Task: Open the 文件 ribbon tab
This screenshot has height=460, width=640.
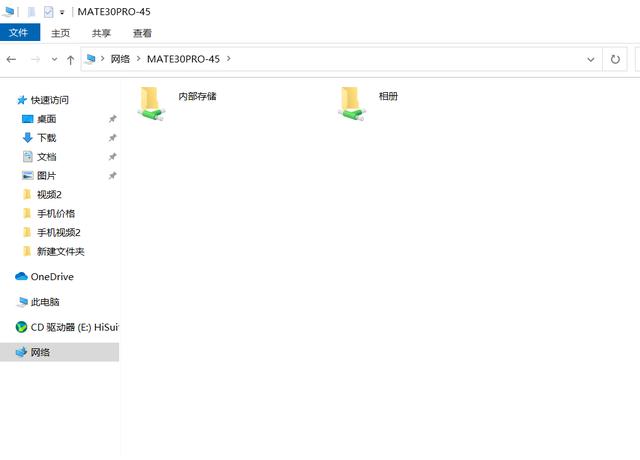Action: pos(20,33)
